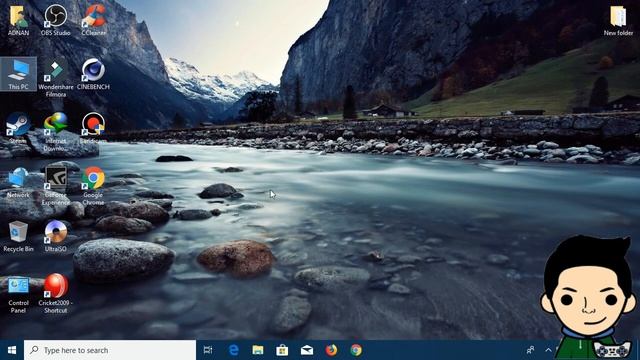The image size is (640, 360).
Task: Select the CCleaner desktop shortcut
Action: (93, 20)
